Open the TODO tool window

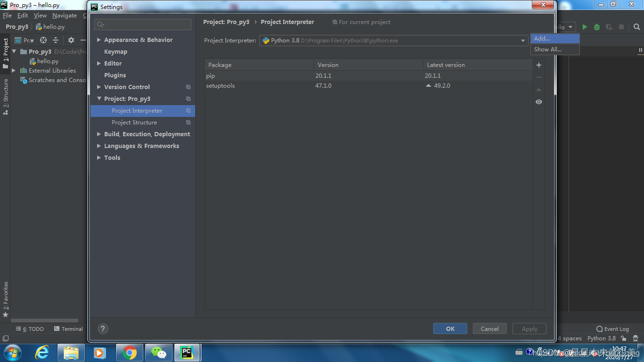(x=30, y=329)
